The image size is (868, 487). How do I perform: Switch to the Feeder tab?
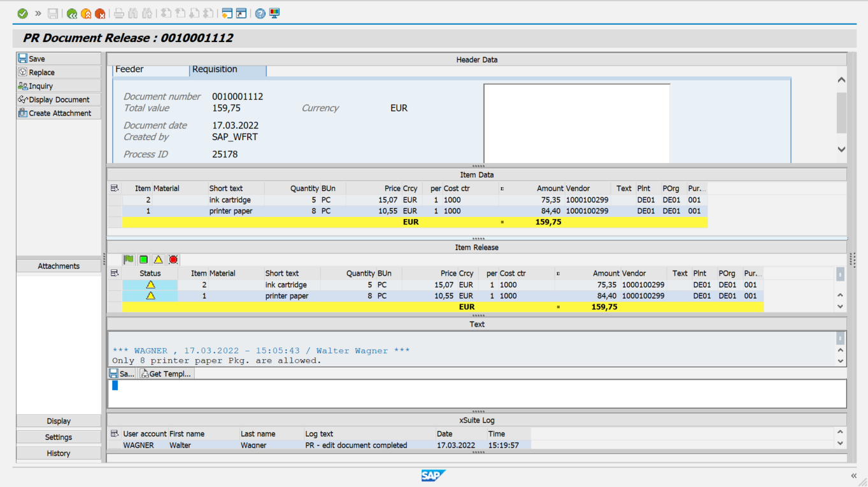(x=129, y=69)
